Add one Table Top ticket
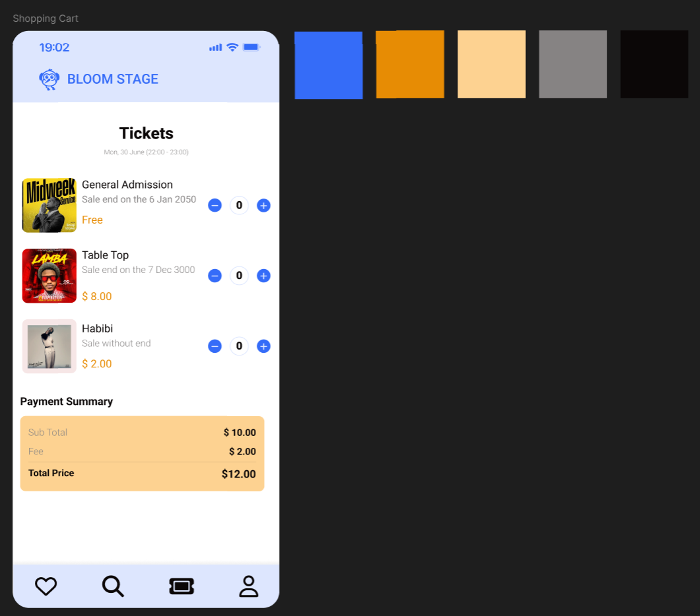Image resolution: width=700 pixels, height=616 pixels. point(263,276)
